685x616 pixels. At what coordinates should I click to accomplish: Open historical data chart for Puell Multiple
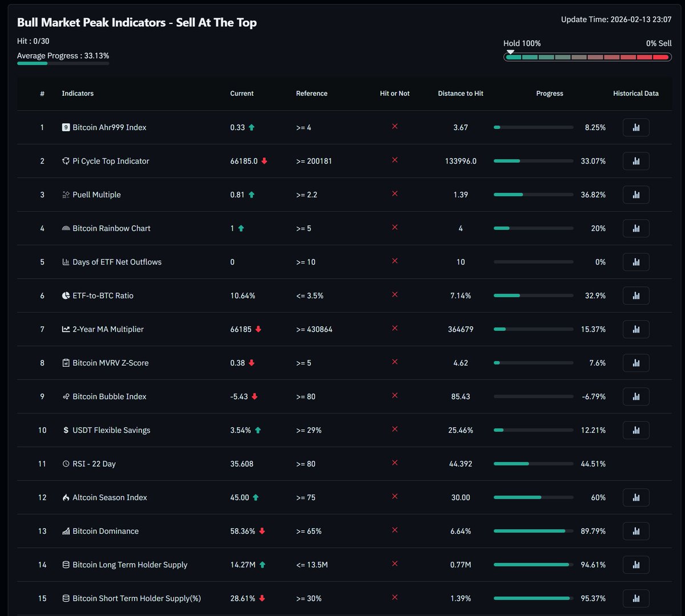point(636,194)
